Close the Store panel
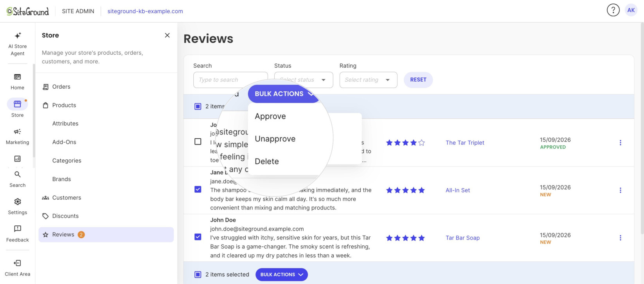The width and height of the screenshot is (644, 284). pyautogui.click(x=167, y=35)
